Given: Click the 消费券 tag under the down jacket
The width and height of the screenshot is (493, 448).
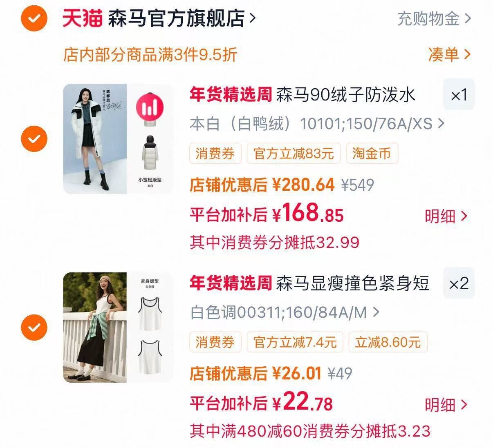Looking at the screenshot, I should 215,154.
